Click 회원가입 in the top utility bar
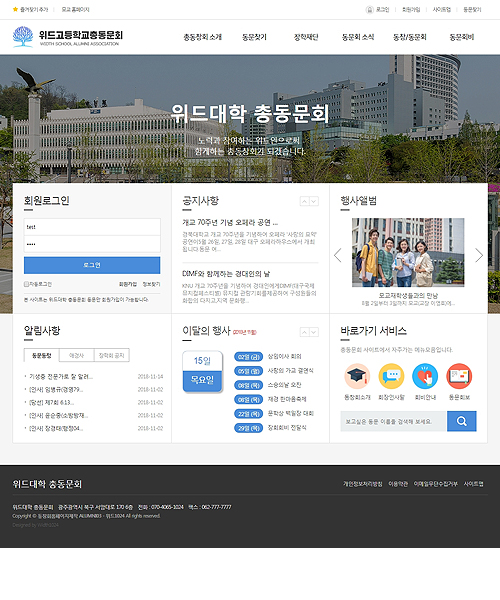Viewport: 500px width, 600px height. 411,10
